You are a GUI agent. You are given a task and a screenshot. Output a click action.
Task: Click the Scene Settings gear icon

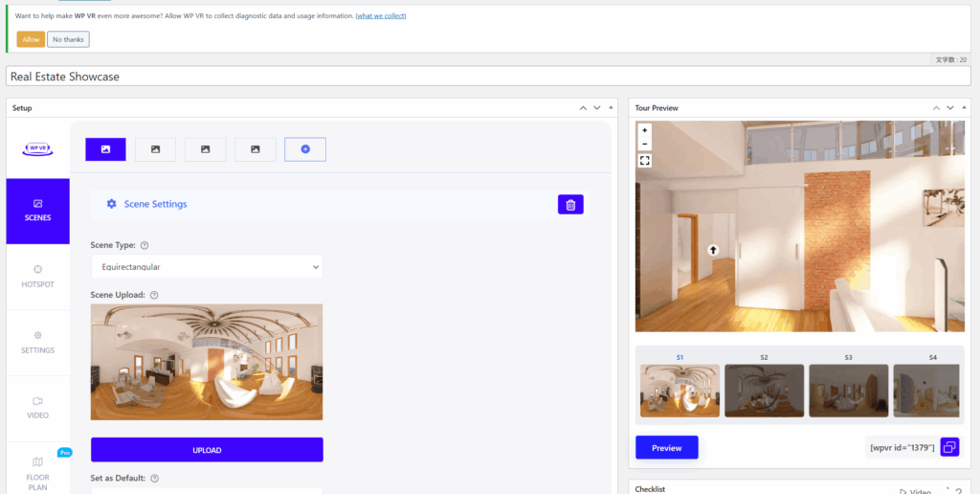pos(111,204)
